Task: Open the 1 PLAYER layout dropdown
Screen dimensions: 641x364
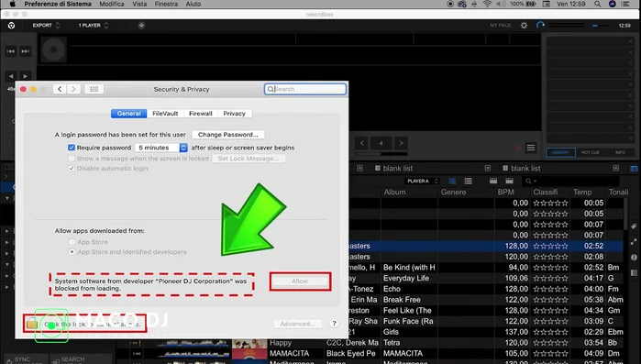Action: pyautogui.click(x=94, y=26)
